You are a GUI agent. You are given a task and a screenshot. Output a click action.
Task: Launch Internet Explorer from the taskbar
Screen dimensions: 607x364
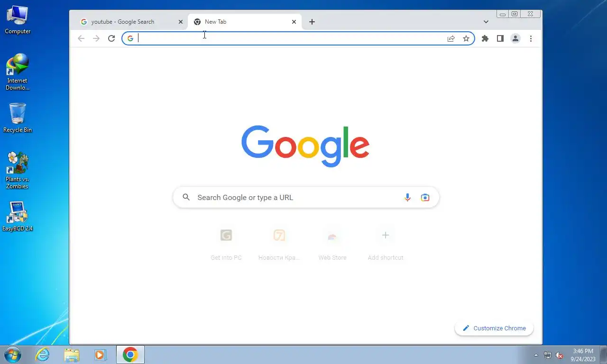pyautogui.click(x=43, y=355)
